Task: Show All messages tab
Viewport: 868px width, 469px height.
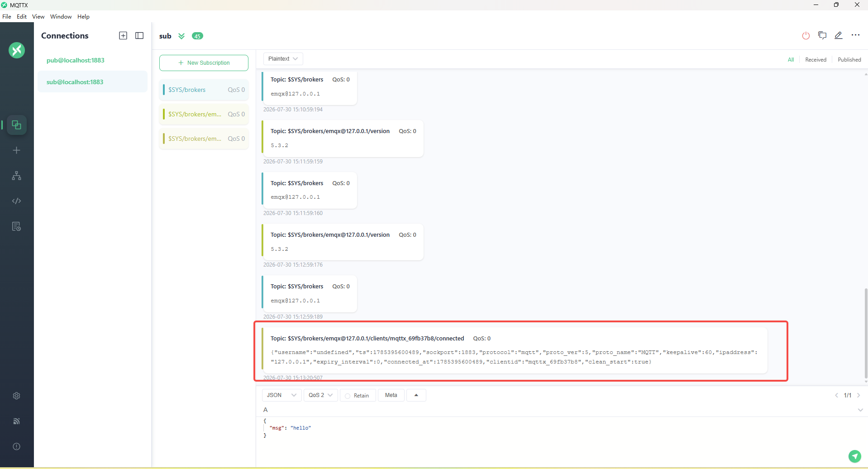Action: tap(791, 60)
